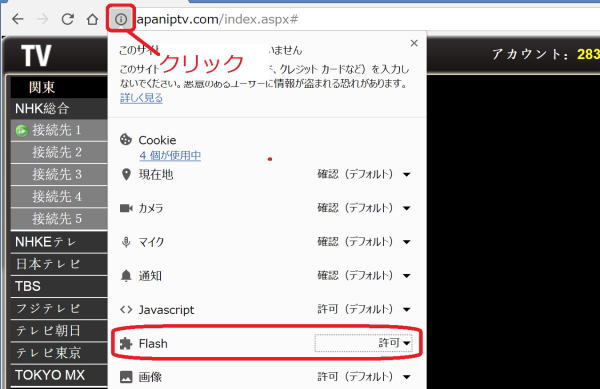Open the カメラ camera permission dropdown
Viewport: 600px width, 389px height.
364,208
